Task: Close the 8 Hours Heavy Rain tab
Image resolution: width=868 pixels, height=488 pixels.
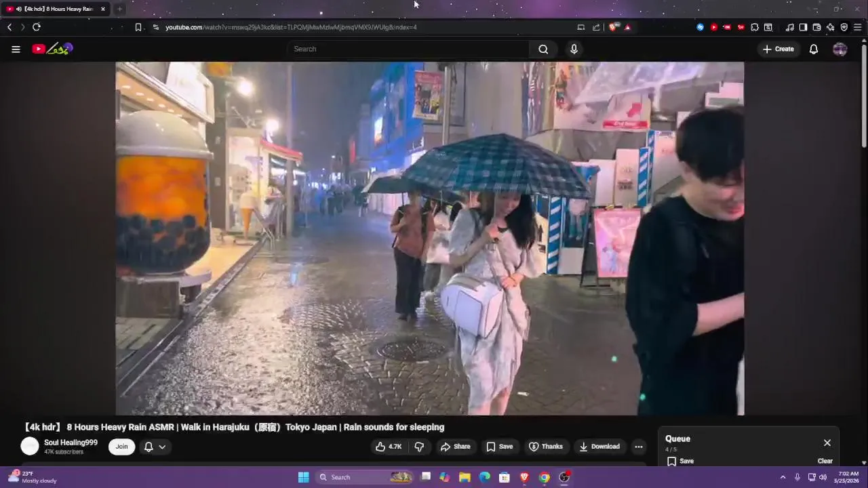Action: point(103,9)
